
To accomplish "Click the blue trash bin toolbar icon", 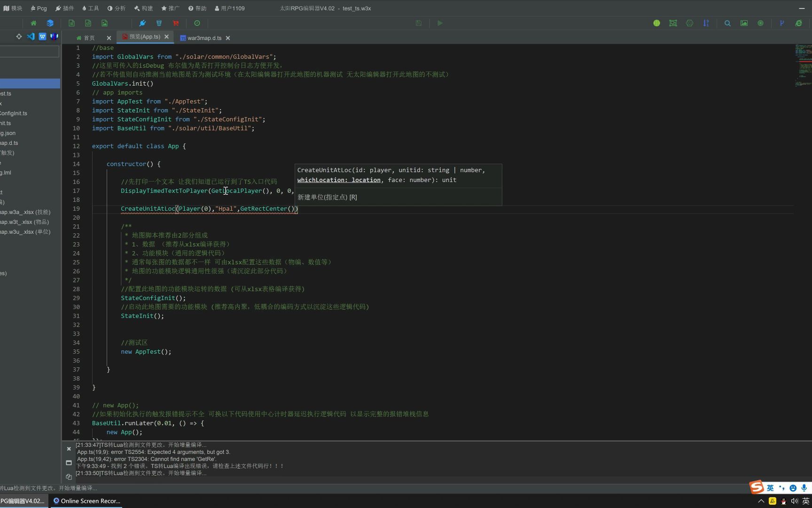I will tap(159, 23).
